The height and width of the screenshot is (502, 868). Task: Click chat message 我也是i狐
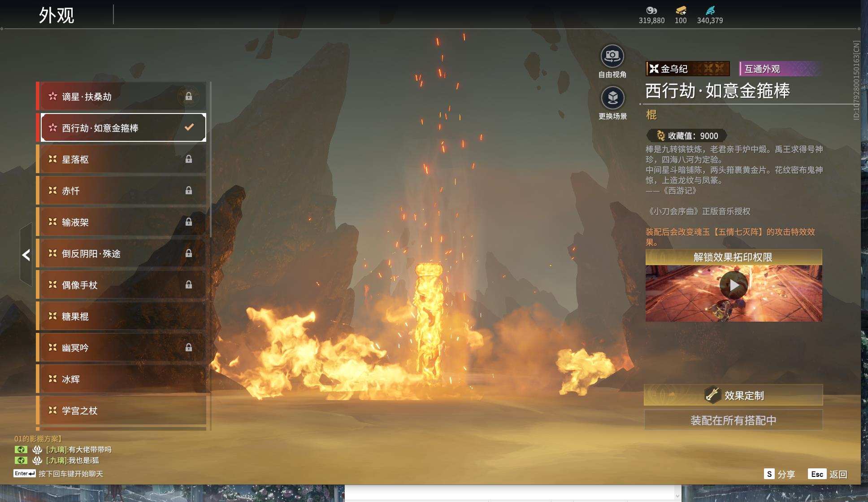(84, 460)
